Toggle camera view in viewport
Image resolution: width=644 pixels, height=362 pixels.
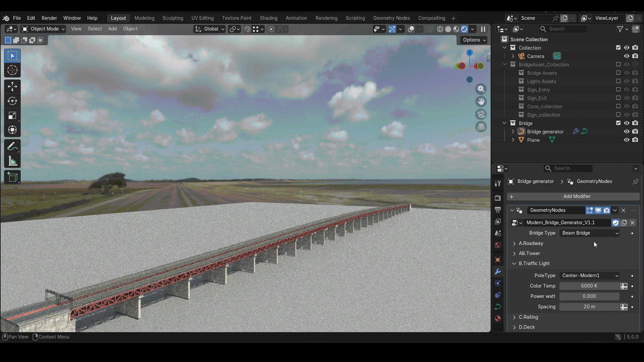[x=481, y=114]
